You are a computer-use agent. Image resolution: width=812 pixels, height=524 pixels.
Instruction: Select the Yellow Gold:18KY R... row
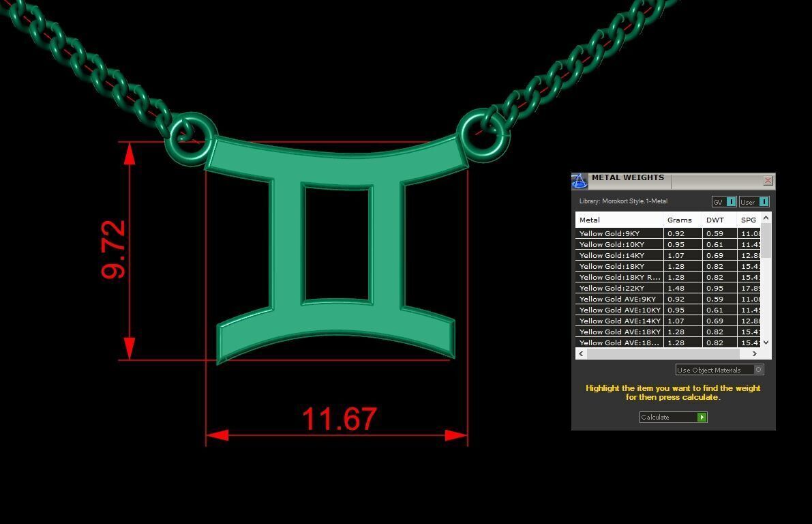point(668,277)
